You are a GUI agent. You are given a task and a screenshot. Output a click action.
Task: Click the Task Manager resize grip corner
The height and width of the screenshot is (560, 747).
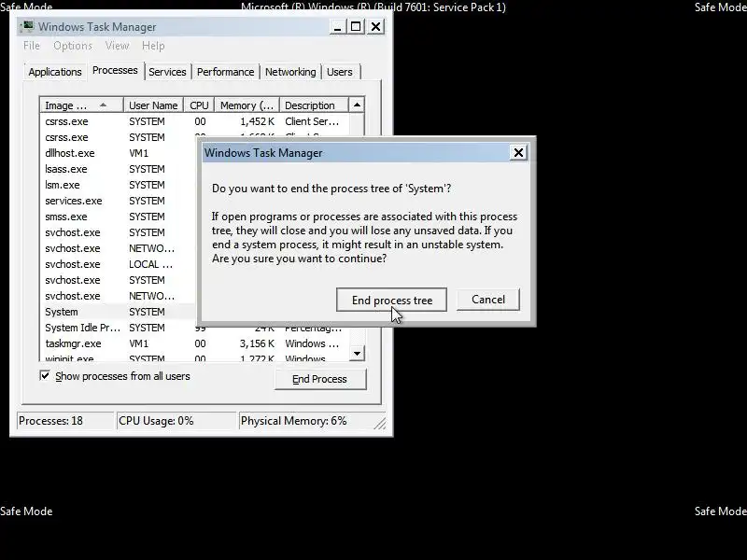pyautogui.click(x=380, y=423)
